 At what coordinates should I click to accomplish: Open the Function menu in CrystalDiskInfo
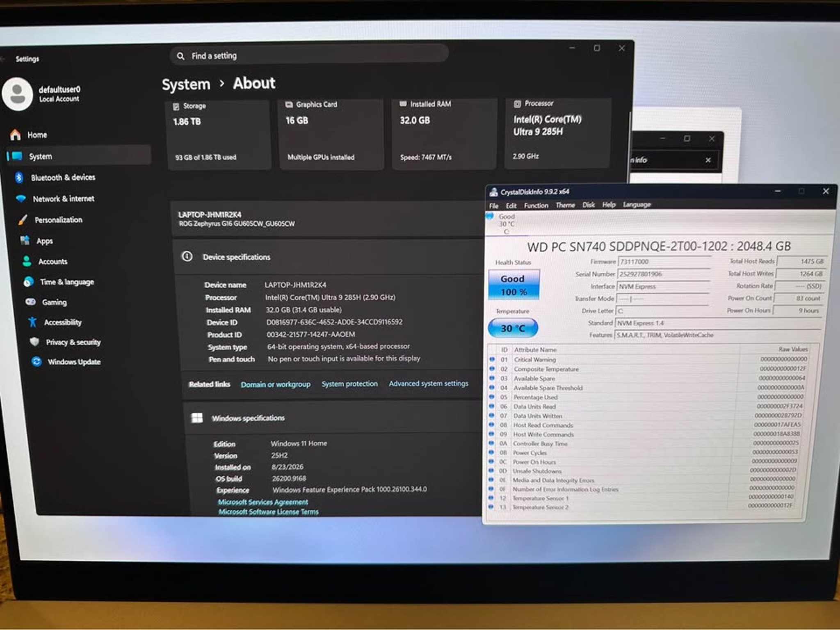[536, 205]
